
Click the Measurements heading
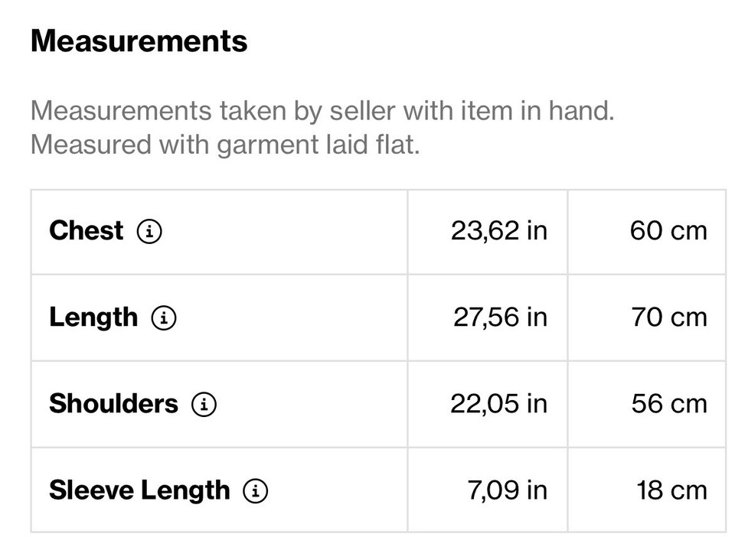[139, 41]
